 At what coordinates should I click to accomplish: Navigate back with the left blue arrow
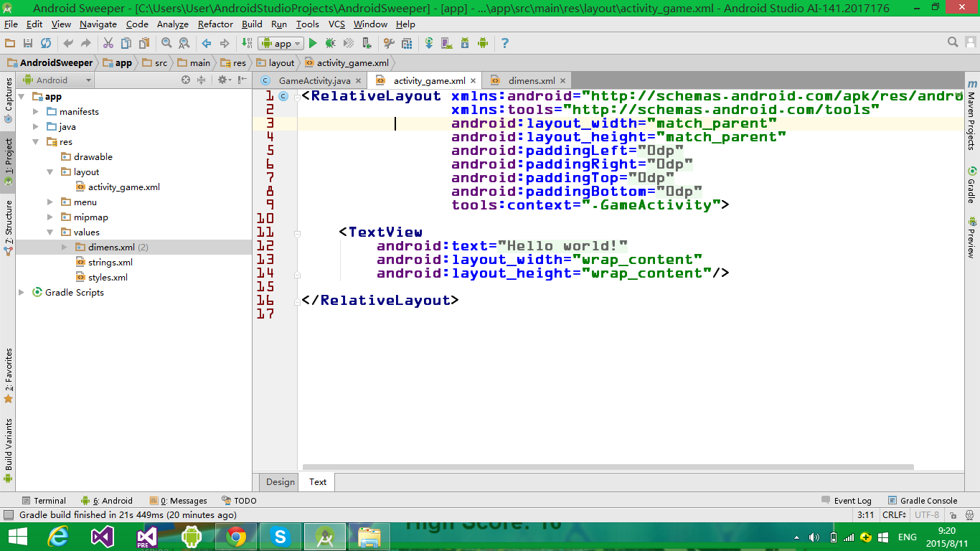point(207,43)
